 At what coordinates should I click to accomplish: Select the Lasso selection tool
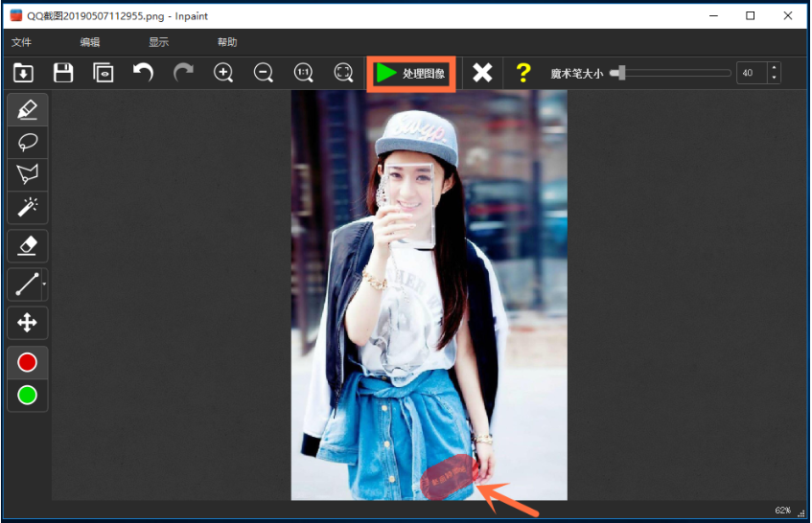coord(27,142)
